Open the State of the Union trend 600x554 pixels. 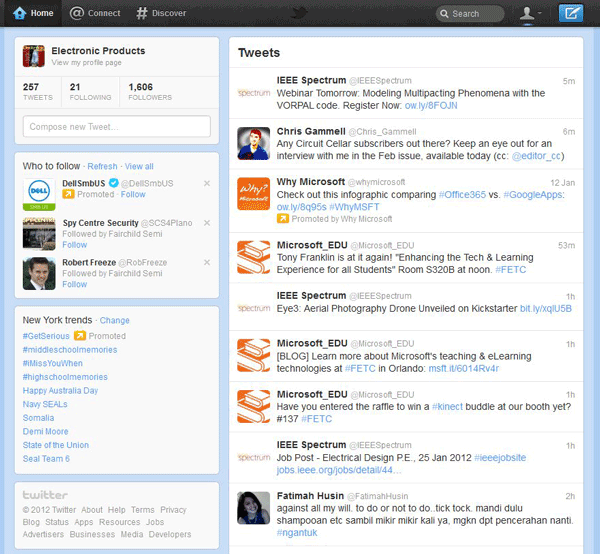(55, 445)
